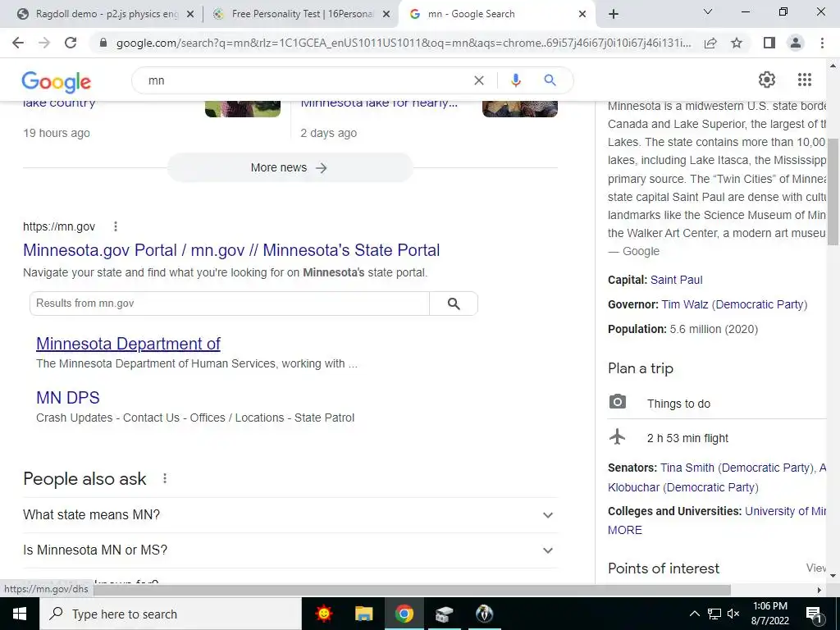Click the browser forward arrow
Viewport: 840px width, 630px height.
(44, 43)
